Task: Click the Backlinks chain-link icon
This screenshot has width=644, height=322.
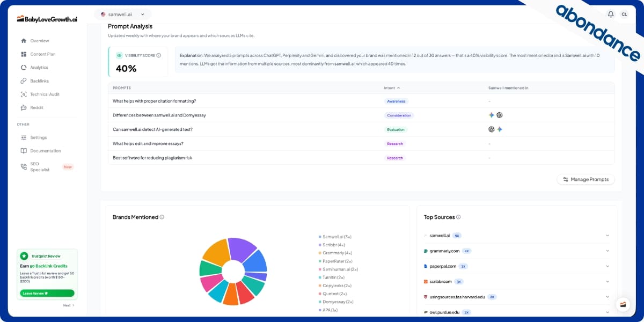Action: [x=24, y=81]
